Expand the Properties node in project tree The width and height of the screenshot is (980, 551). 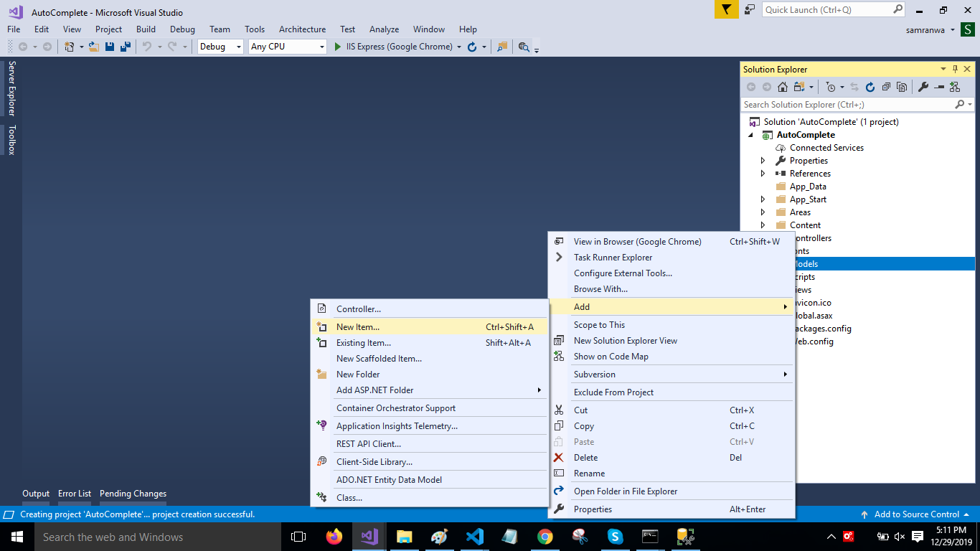pyautogui.click(x=763, y=161)
